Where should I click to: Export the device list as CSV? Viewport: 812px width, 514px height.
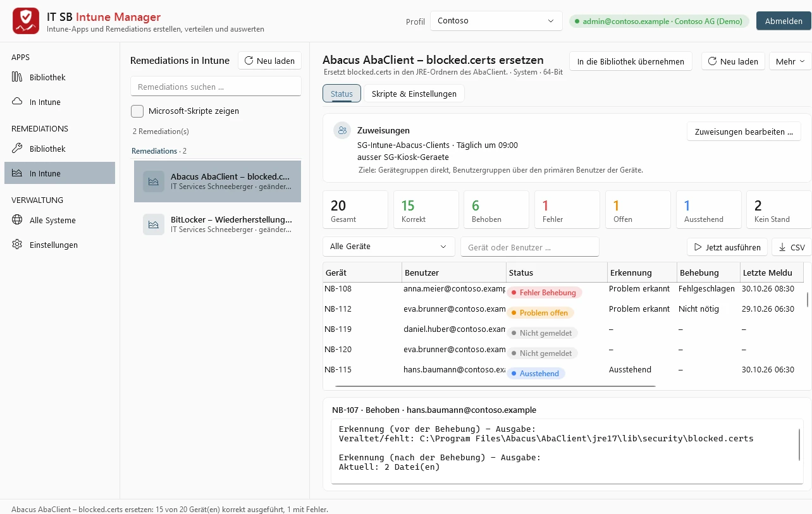792,247
